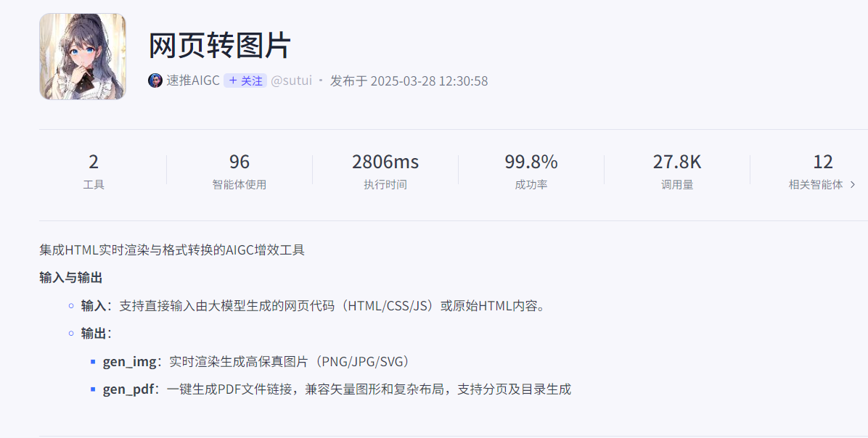Click the description line 集成HTML实时渲染与格式转换
This screenshot has height=438, width=868.
coord(172,250)
